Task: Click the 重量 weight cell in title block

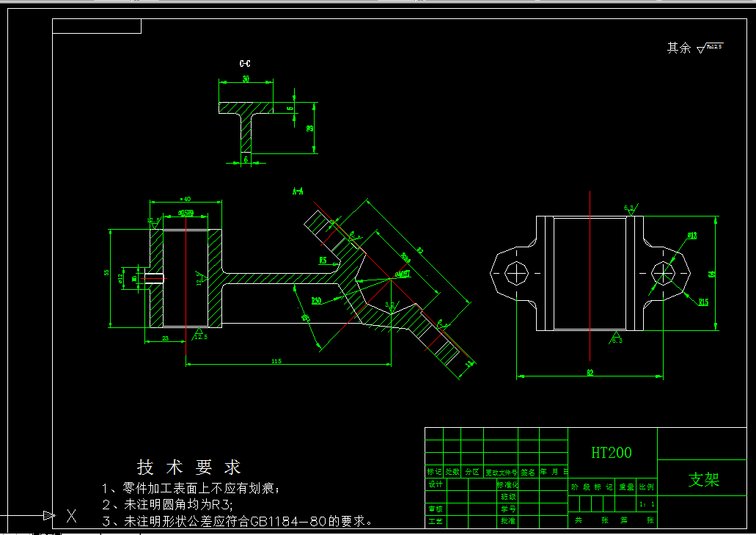Action: coord(625,487)
